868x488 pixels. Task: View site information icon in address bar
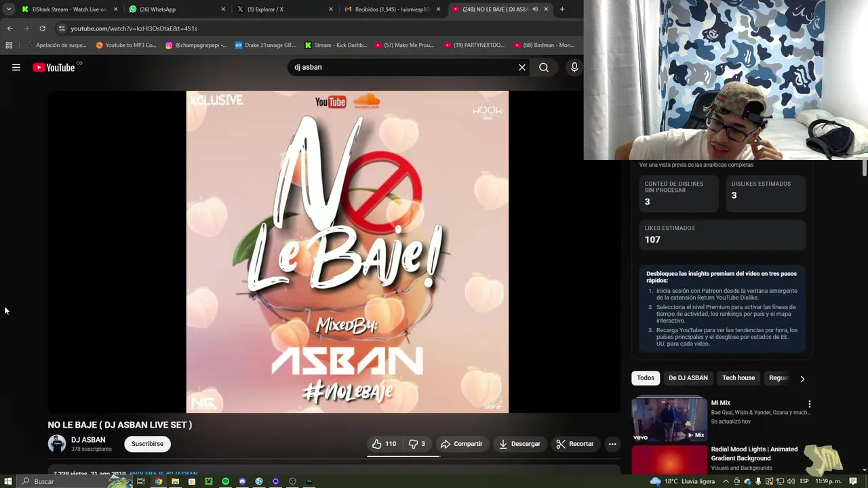click(x=61, y=28)
